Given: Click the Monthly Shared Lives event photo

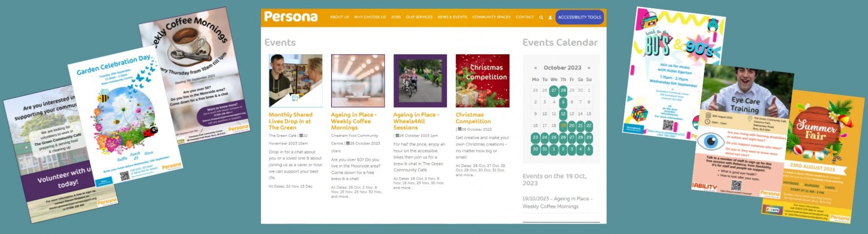Looking at the screenshot, I should coord(296,81).
